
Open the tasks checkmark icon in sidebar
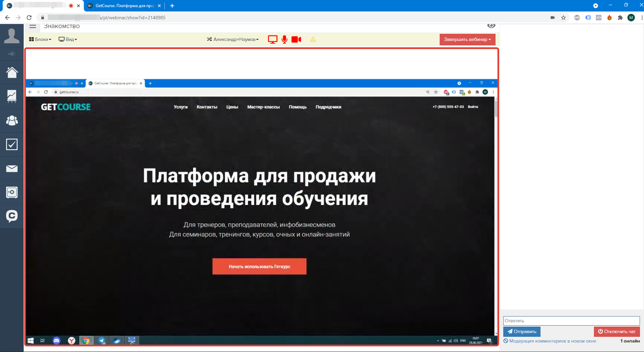11,144
